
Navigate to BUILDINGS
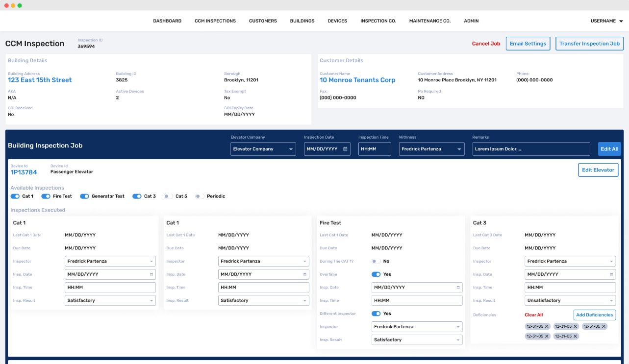302,21
